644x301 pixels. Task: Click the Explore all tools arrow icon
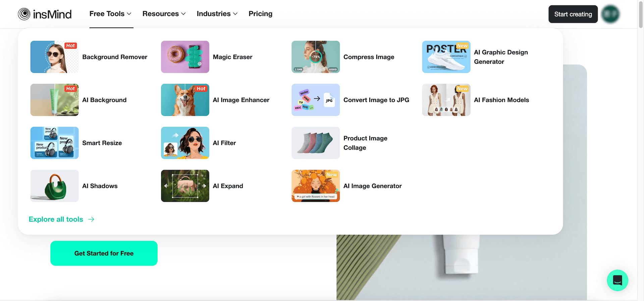pos(91,219)
